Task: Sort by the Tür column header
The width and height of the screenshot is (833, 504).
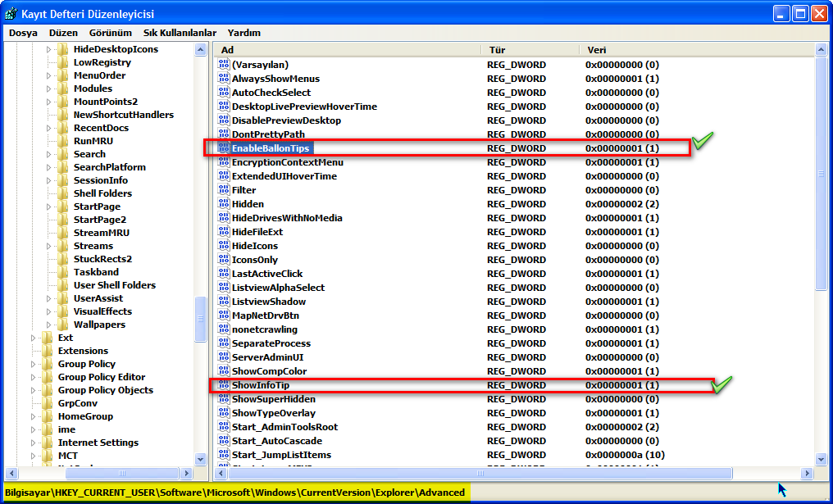Action: [530, 50]
